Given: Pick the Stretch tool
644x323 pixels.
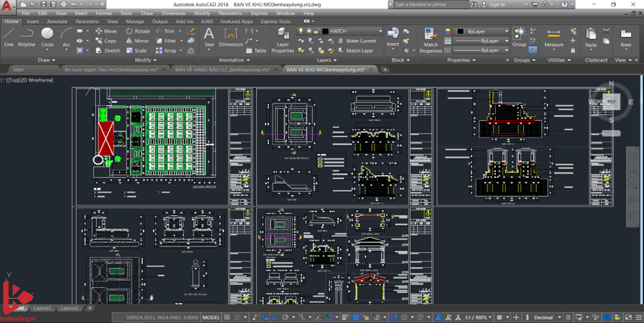Looking at the screenshot, I should tap(99, 51).
